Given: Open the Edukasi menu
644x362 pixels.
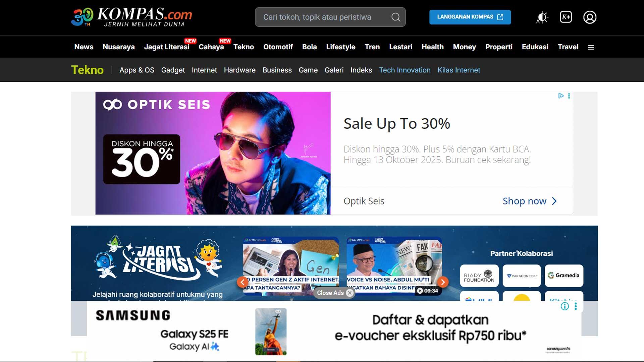Looking at the screenshot, I should [x=535, y=47].
